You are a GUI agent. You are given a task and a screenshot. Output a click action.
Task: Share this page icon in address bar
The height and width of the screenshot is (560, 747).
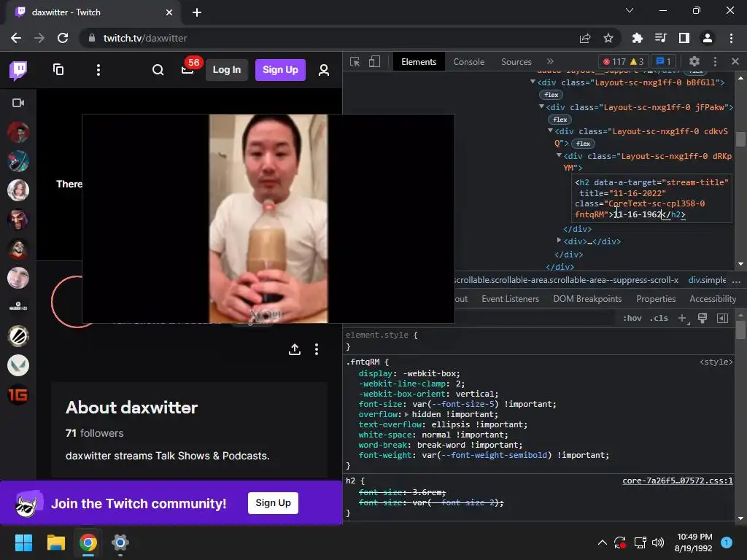(x=585, y=38)
